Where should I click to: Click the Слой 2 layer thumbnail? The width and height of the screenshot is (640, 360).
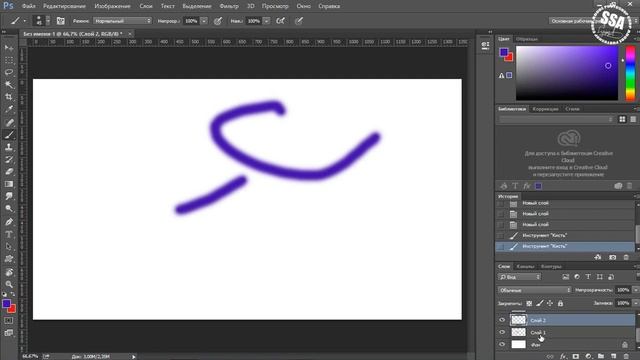pos(518,320)
